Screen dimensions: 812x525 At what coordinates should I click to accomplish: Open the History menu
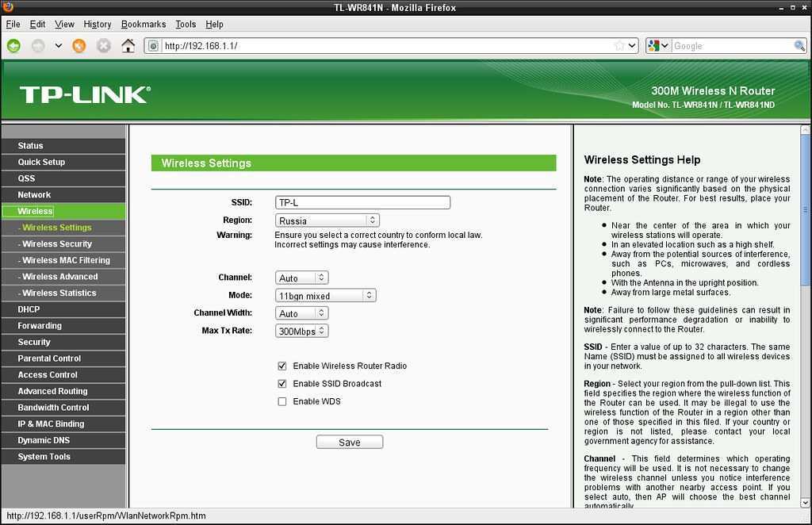pyautogui.click(x=98, y=25)
